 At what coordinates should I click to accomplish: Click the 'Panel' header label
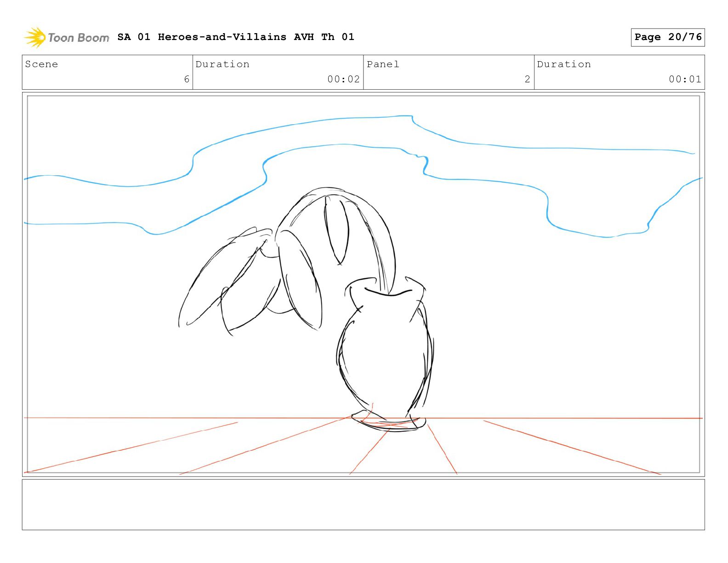coord(383,64)
